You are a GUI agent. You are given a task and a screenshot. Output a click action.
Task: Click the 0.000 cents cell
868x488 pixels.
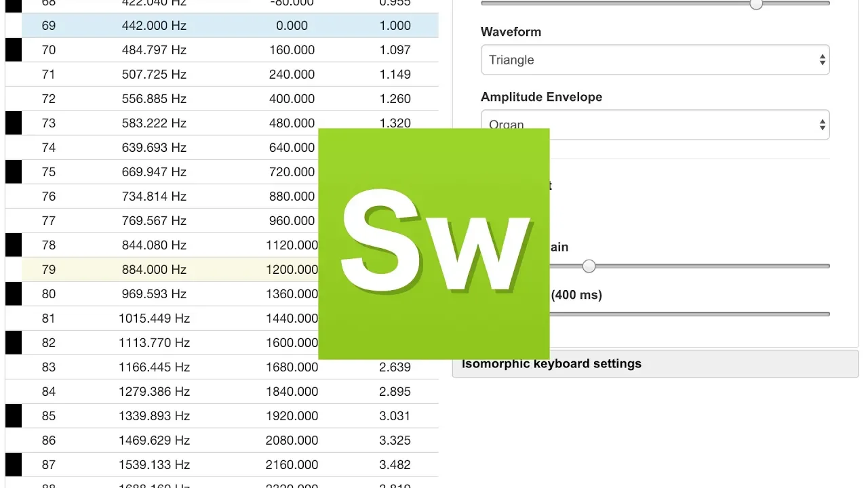pos(292,26)
